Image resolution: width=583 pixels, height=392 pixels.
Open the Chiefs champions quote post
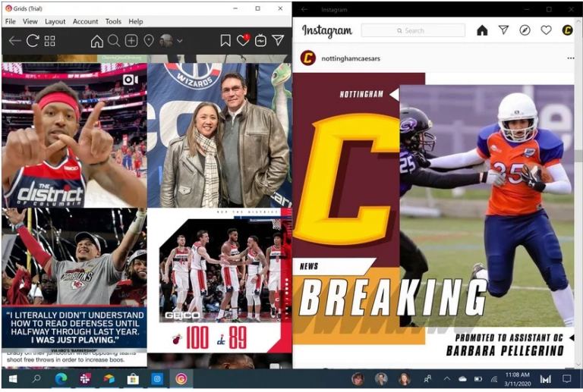[74, 281]
